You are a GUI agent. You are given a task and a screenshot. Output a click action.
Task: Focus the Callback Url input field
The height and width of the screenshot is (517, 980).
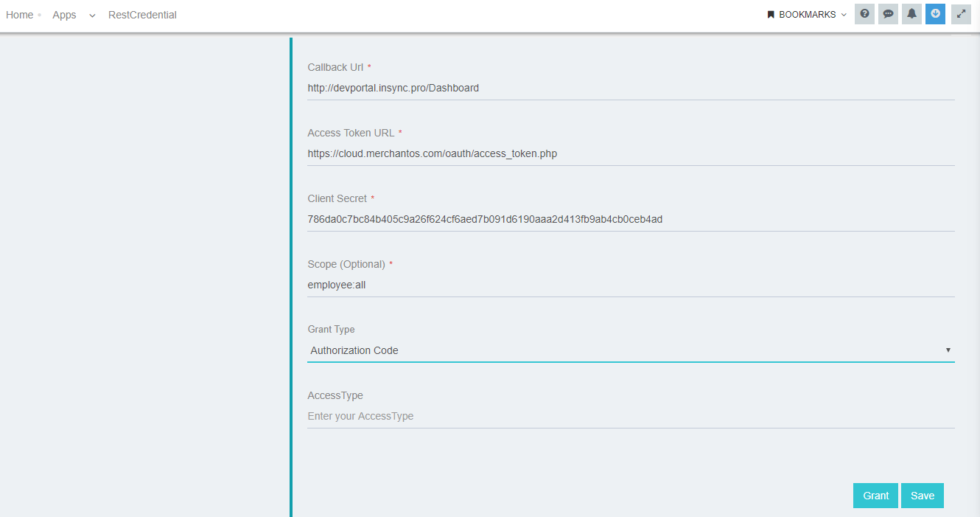516,88
